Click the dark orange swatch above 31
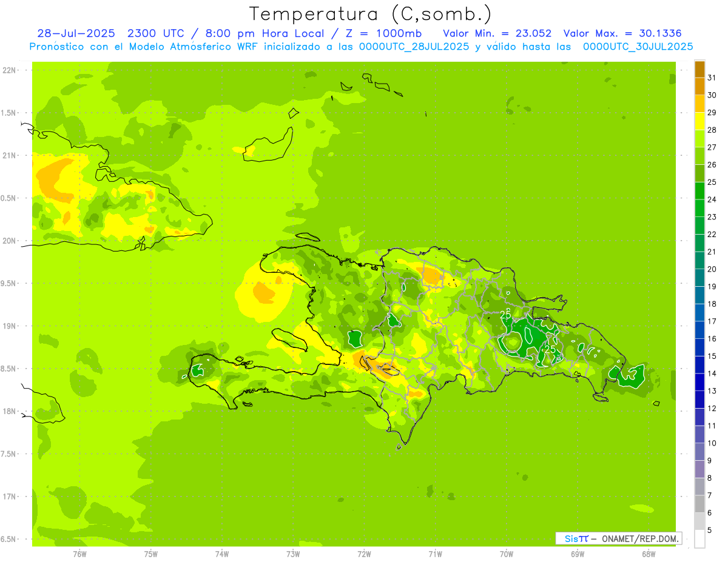 (x=699, y=69)
